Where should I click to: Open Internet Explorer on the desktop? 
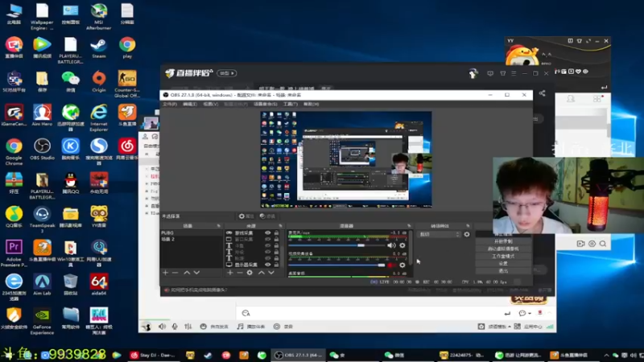[98, 118]
